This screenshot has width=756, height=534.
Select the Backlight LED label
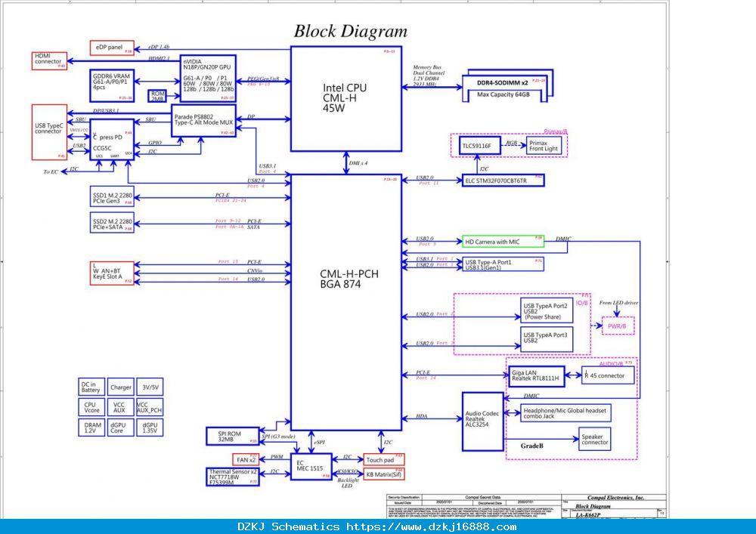tap(348, 483)
